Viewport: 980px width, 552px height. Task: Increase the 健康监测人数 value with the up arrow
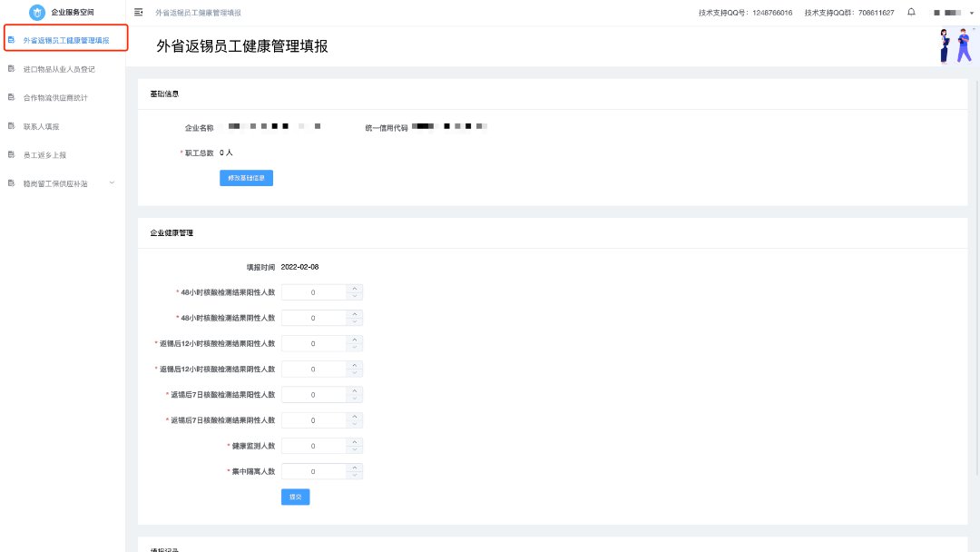click(x=355, y=442)
